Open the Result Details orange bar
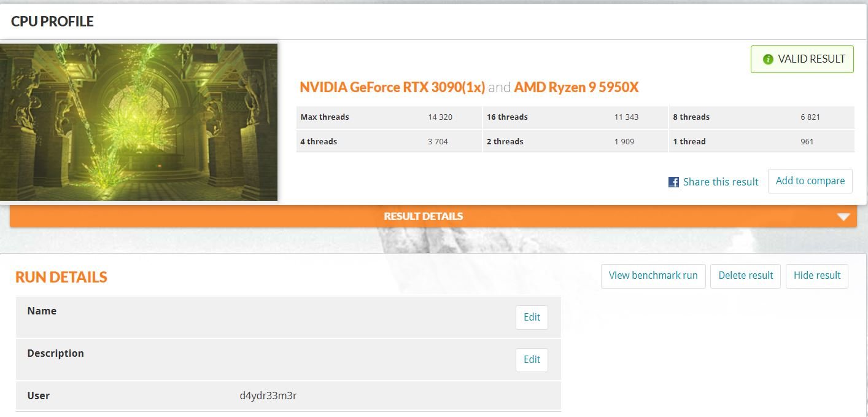 (433, 216)
